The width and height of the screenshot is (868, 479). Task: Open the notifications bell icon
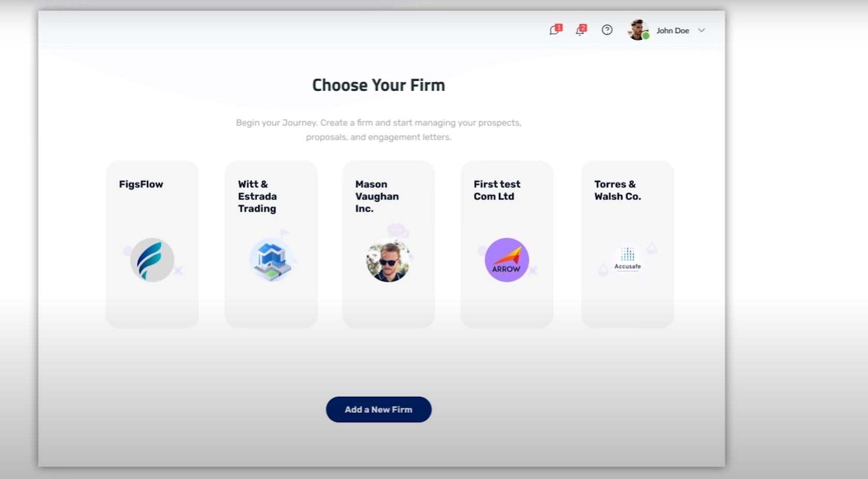(580, 32)
